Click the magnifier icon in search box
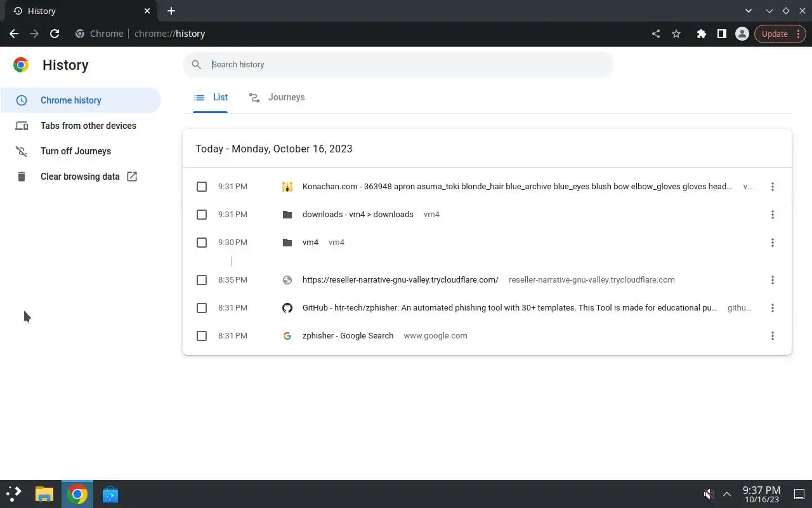 click(x=197, y=64)
